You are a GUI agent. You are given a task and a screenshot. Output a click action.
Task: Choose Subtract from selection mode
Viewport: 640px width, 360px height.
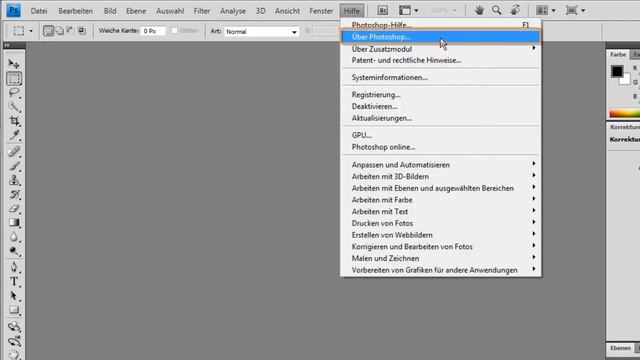pyautogui.click(x=70, y=31)
